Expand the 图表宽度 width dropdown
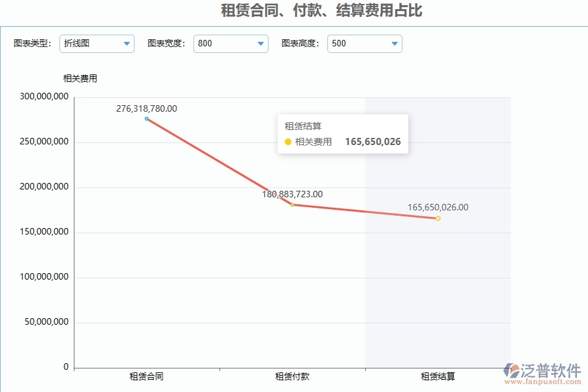 click(230, 44)
